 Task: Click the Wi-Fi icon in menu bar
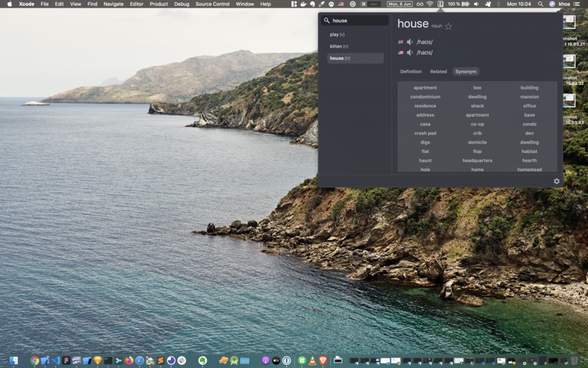430,4
